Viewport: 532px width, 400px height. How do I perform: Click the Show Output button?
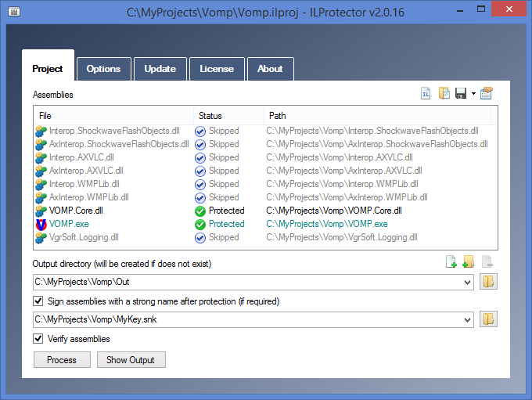[131, 359]
